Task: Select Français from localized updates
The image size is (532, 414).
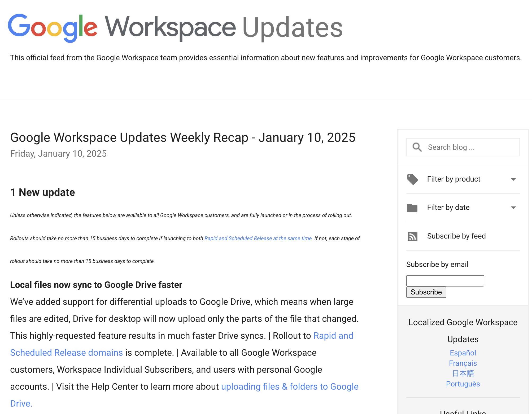Action: [463, 363]
